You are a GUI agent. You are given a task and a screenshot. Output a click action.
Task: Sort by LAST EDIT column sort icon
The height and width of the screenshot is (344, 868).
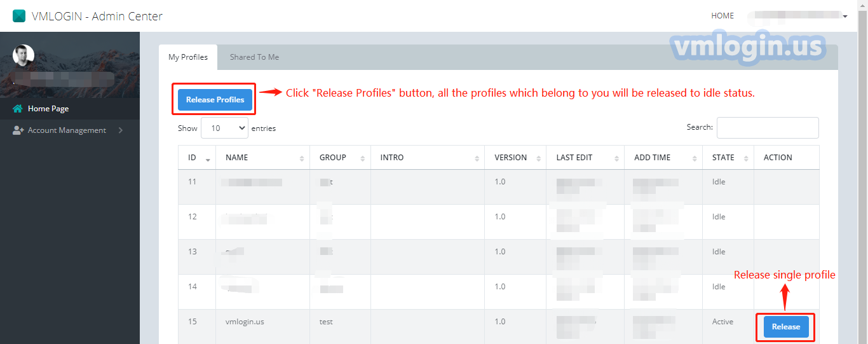616,158
